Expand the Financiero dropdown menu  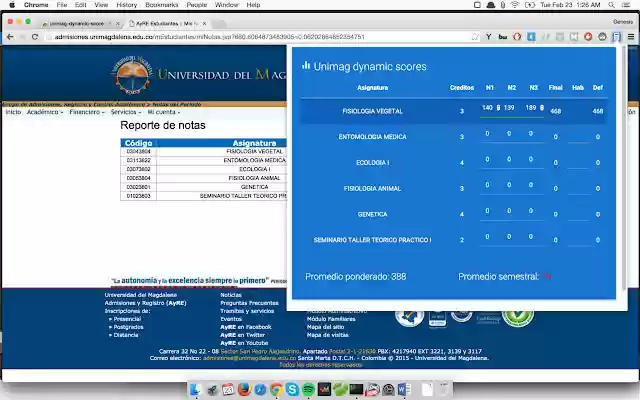click(87, 112)
